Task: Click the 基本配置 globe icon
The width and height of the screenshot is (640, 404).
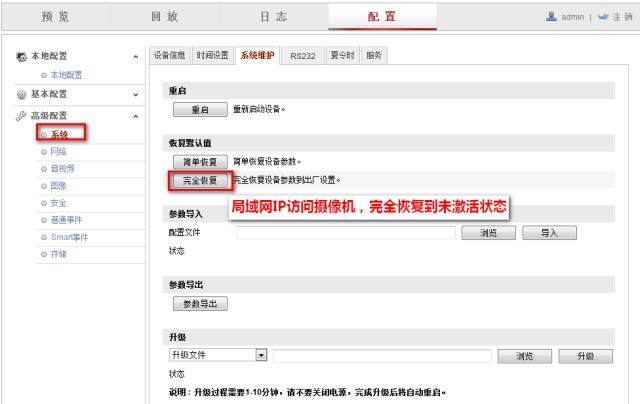Action: pyautogui.click(x=22, y=95)
